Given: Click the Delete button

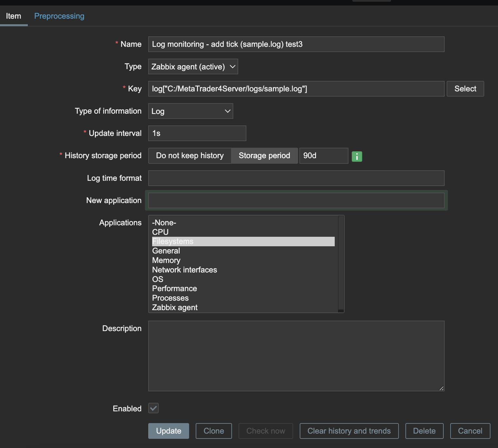Looking at the screenshot, I should click(x=424, y=431).
